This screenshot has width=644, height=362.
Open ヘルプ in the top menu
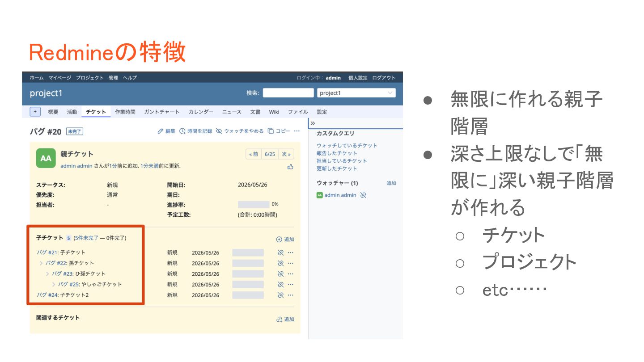[x=130, y=78]
